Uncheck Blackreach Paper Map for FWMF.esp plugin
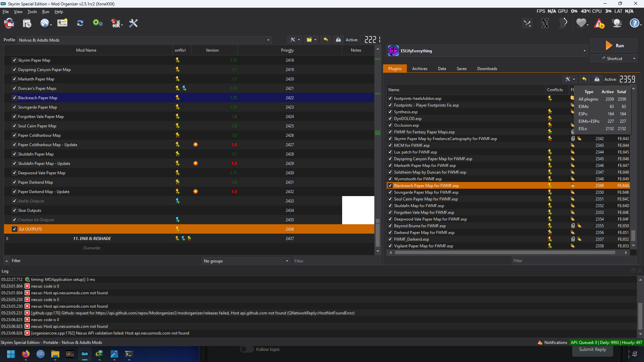The width and height of the screenshot is (644, 362). [390, 186]
